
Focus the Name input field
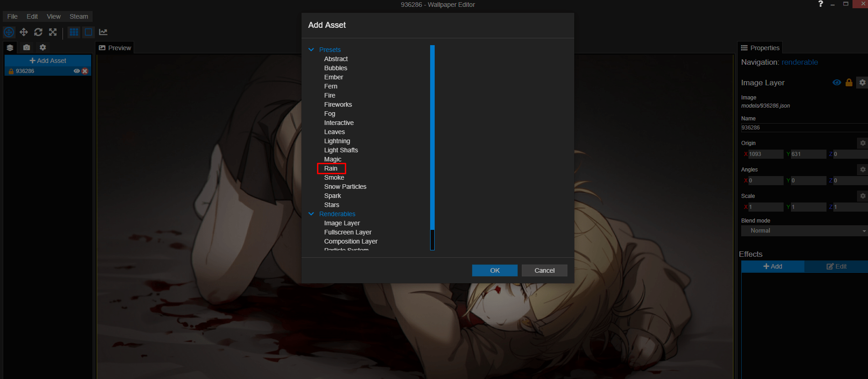[x=804, y=128]
